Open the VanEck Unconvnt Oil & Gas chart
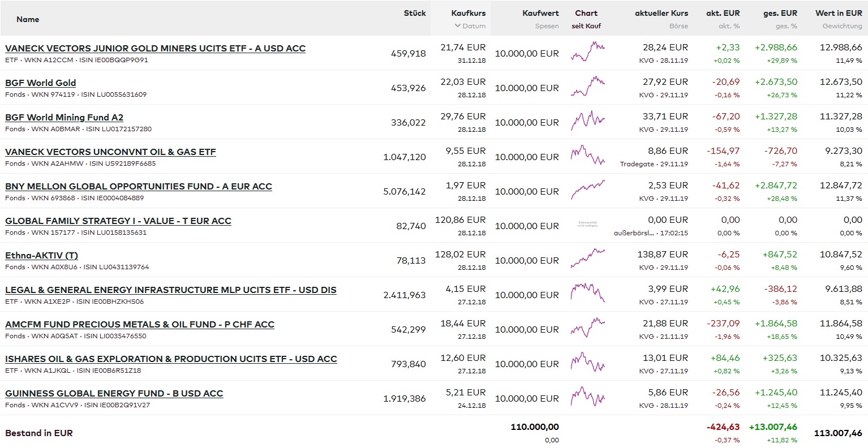 [x=588, y=156]
